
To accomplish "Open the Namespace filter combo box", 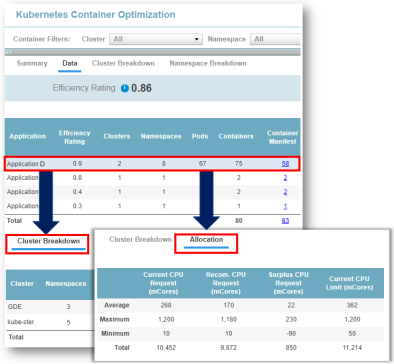I will click(275, 39).
